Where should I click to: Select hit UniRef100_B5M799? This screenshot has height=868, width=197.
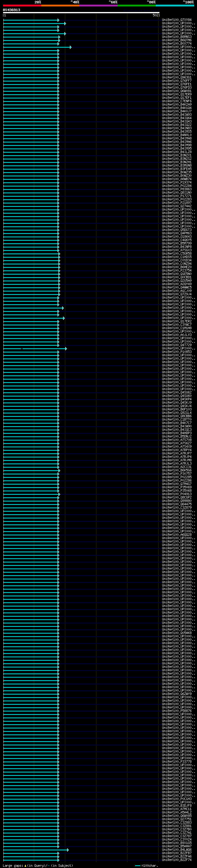177,243
